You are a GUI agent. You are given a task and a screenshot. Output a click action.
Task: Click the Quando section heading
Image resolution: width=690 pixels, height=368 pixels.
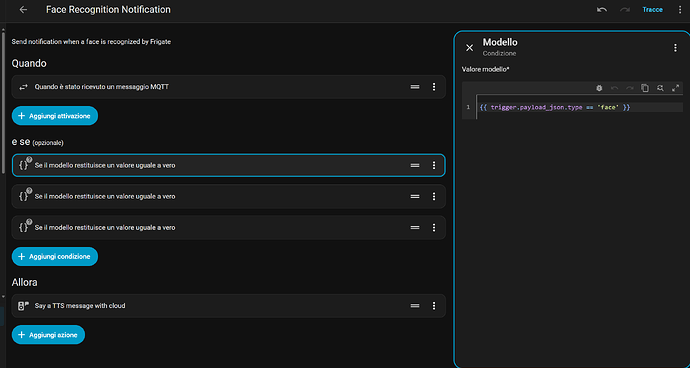pos(29,63)
